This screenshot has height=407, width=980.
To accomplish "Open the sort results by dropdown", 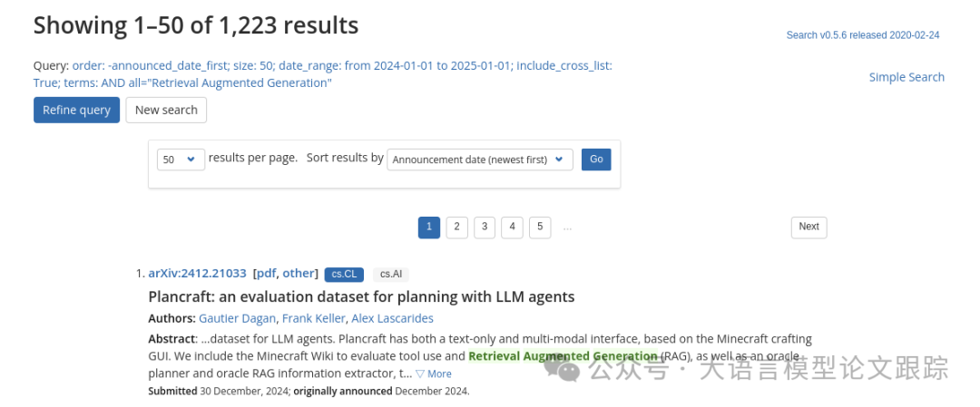I will click(x=480, y=160).
